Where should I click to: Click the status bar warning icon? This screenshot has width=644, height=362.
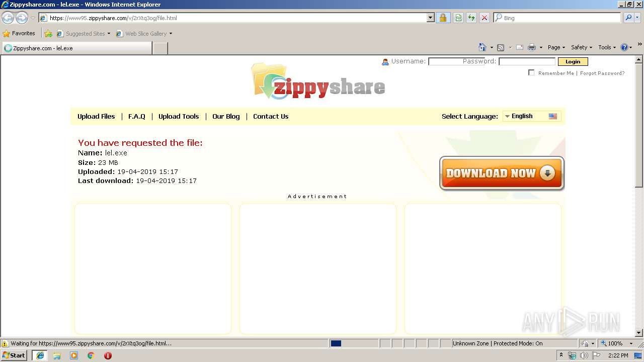[5, 343]
